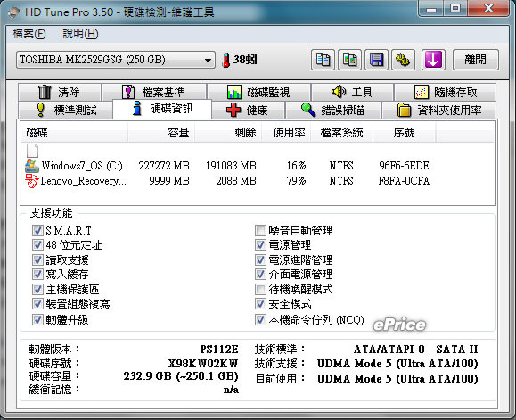Toggle the 介面電源管理 checkbox
This screenshot has width=516, height=420.
pyautogui.click(x=260, y=274)
